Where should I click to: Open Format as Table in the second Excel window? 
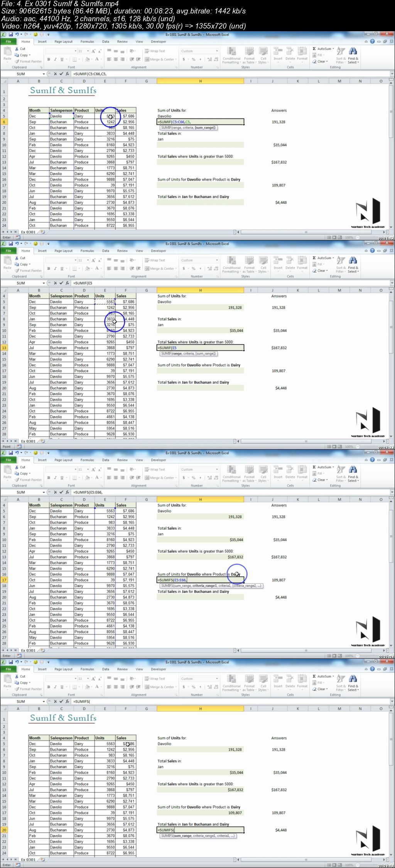coord(250,264)
